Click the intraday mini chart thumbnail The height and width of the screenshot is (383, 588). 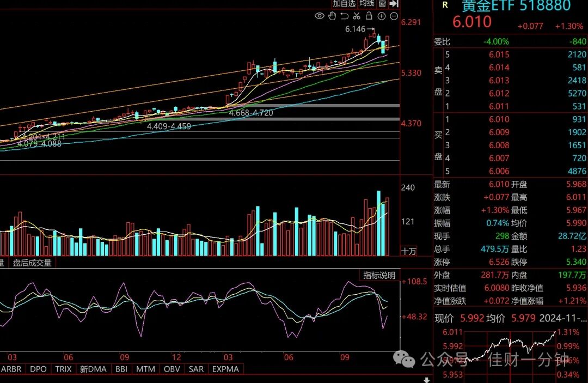tap(511, 354)
